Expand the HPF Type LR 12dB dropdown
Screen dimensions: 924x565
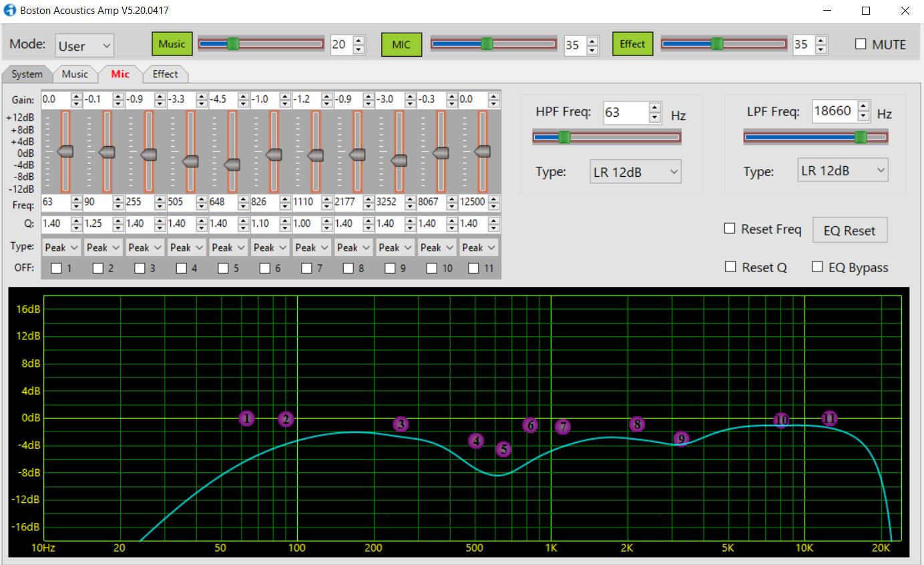[x=635, y=171]
